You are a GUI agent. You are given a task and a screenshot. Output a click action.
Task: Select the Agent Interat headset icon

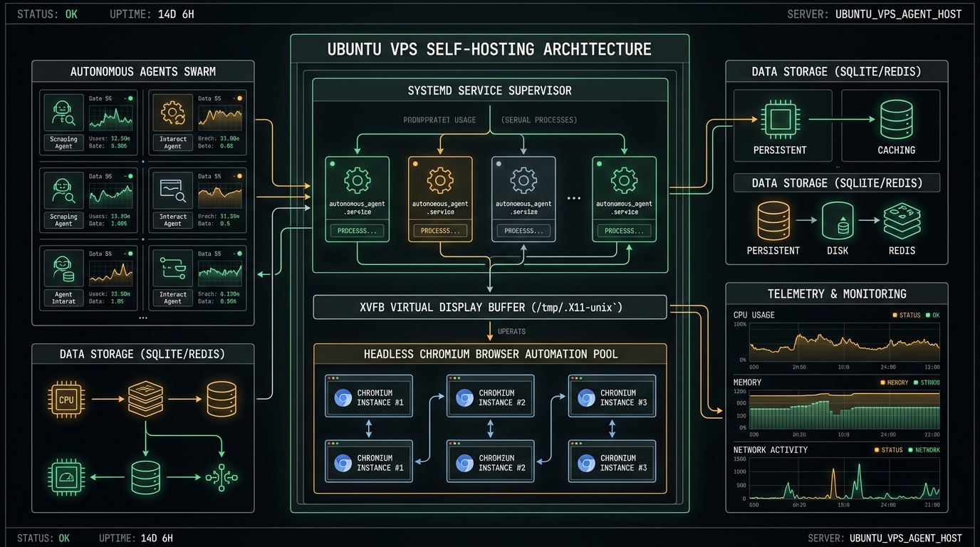(63, 268)
